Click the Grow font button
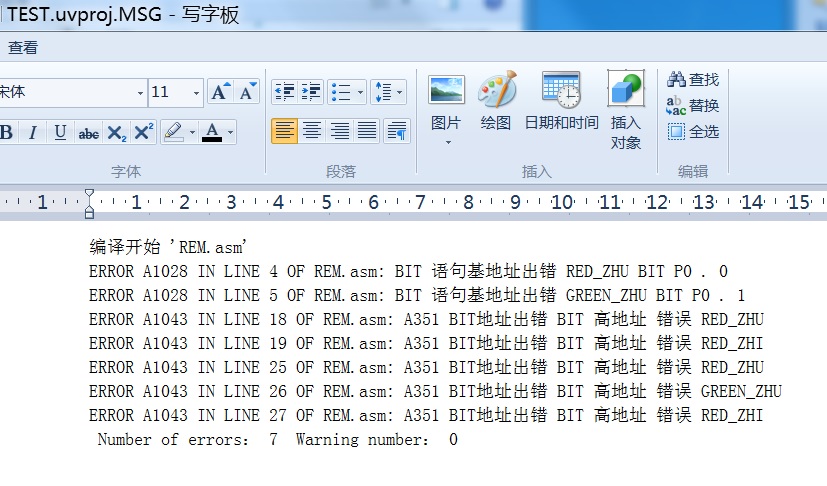 pos(220,92)
